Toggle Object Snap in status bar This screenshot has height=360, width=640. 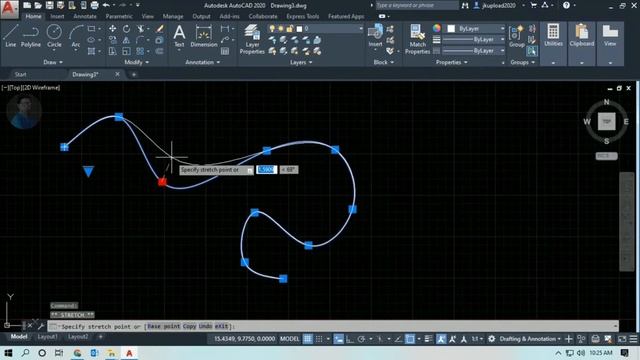(409, 339)
